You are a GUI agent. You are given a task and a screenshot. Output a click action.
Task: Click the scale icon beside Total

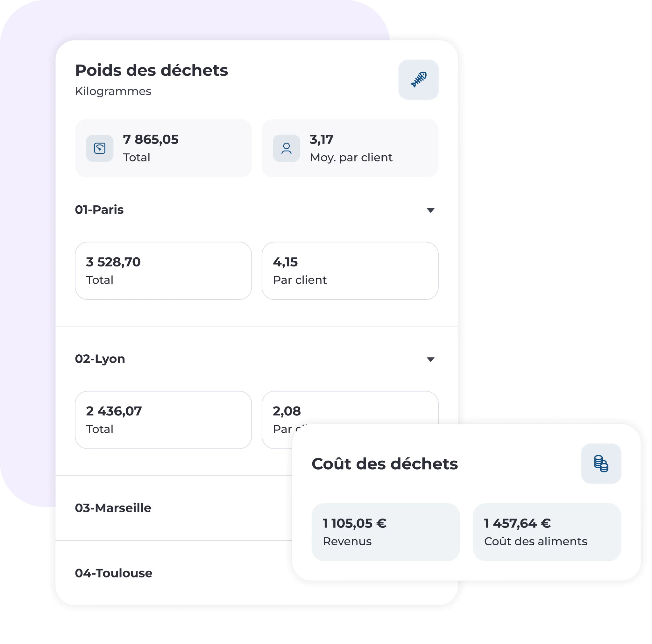(x=100, y=148)
